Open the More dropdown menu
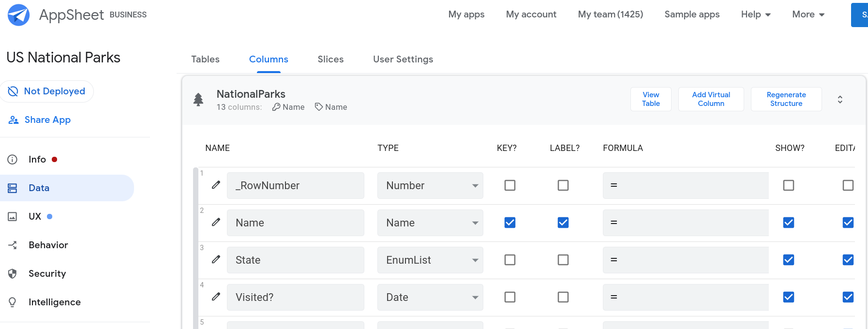868x329 pixels. click(808, 15)
